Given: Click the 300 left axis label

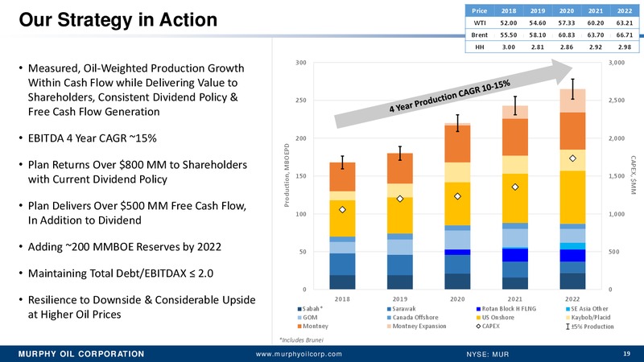Looking at the screenshot, I should click(x=301, y=63).
